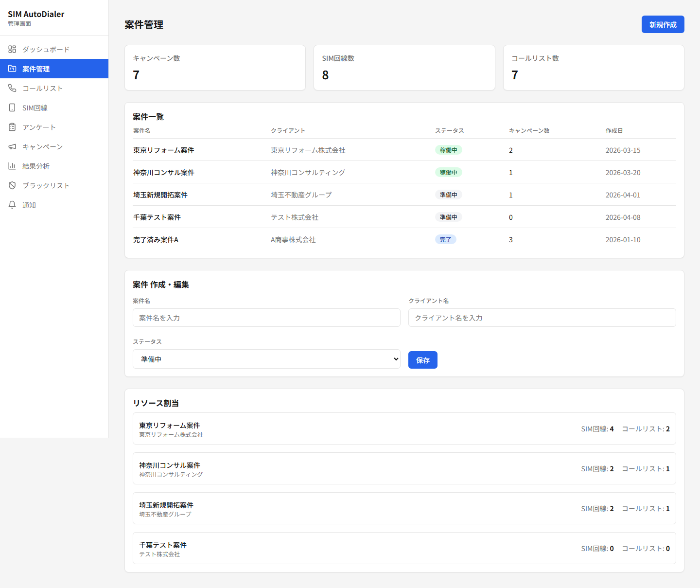Viewport: 700px width, 588px height.
Task: Click the クライアント column header
Action: [x=288, y=130]
